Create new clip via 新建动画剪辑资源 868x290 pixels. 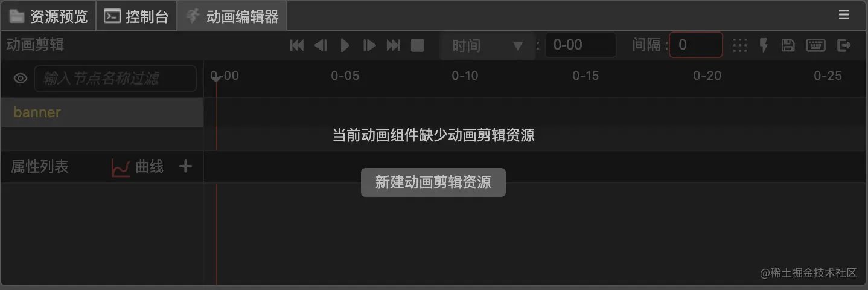point(433,182)
